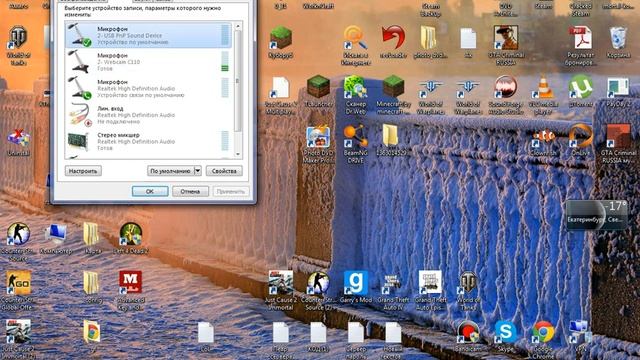The image size is (640, 360).
Task: Click the Екатеринбург weather gadget
Action: [x=596, y=215]
